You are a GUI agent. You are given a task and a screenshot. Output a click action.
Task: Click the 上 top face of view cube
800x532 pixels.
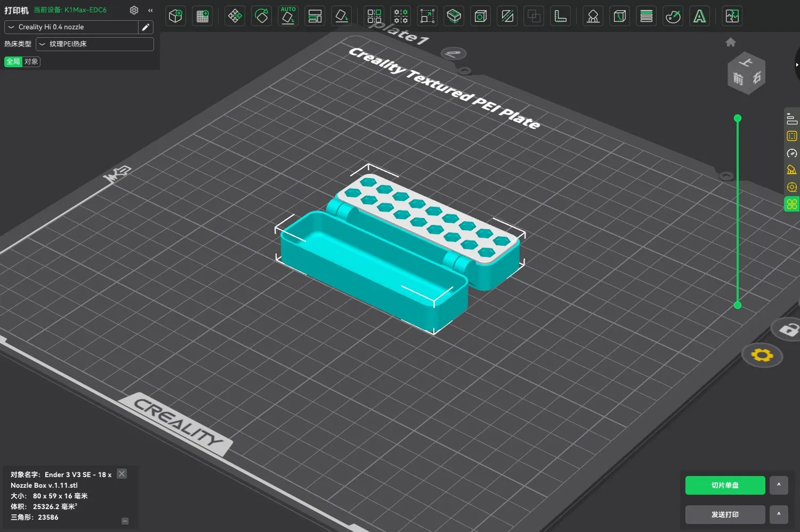pyautogui.click(x=746, y=62)
